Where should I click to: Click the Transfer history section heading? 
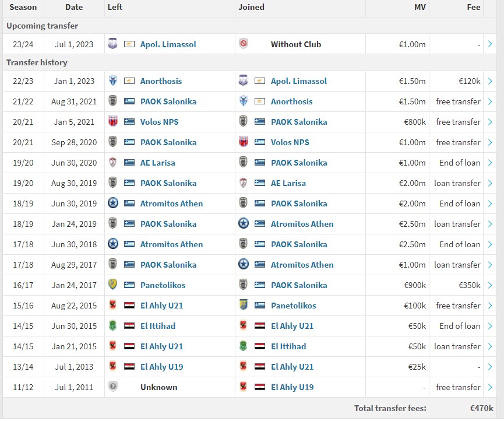coord(37,63)
